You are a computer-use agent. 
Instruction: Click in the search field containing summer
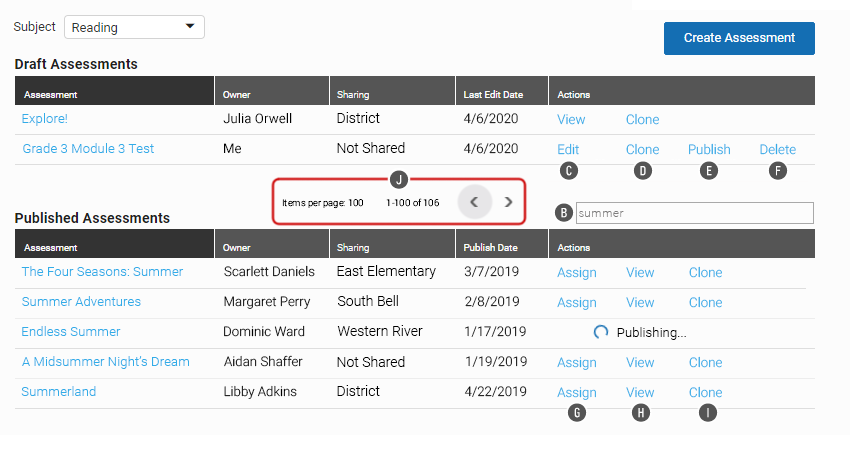tap(694, 213)
